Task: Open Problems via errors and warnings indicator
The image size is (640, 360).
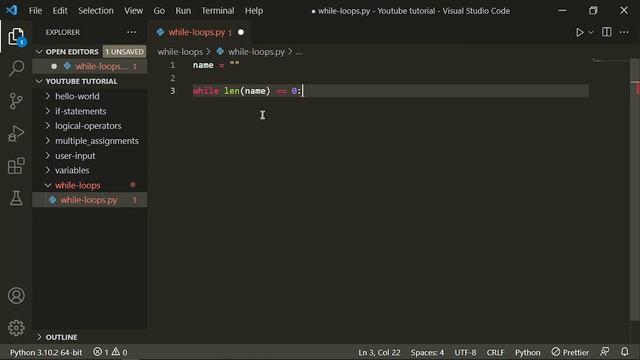Action: [110, 352]
